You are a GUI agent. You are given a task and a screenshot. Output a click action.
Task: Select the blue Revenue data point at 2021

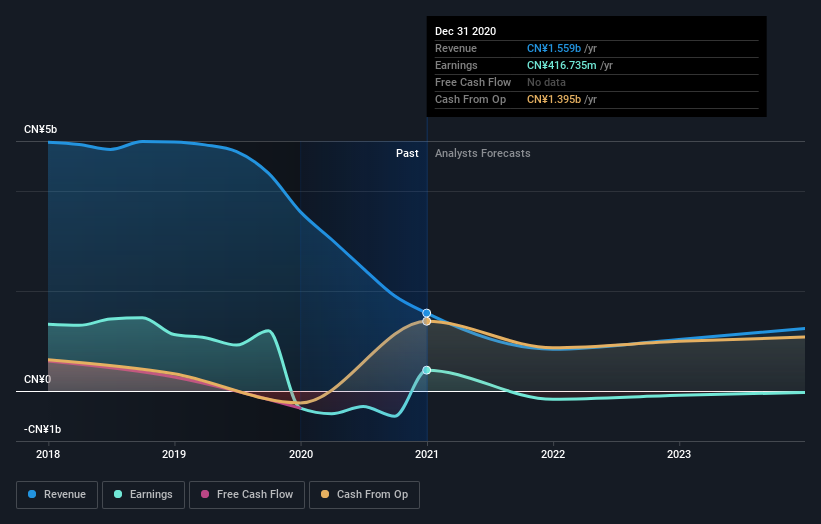point(427,313)
